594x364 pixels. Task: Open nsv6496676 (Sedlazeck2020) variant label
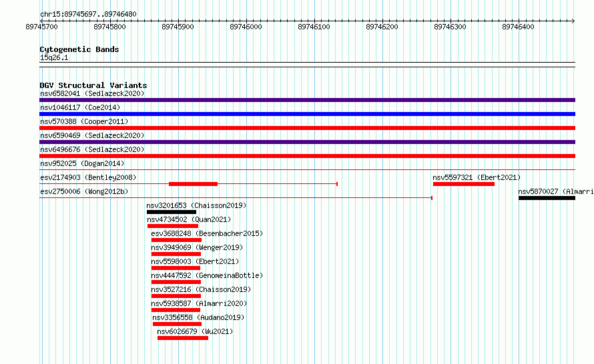tap(92, 149)
